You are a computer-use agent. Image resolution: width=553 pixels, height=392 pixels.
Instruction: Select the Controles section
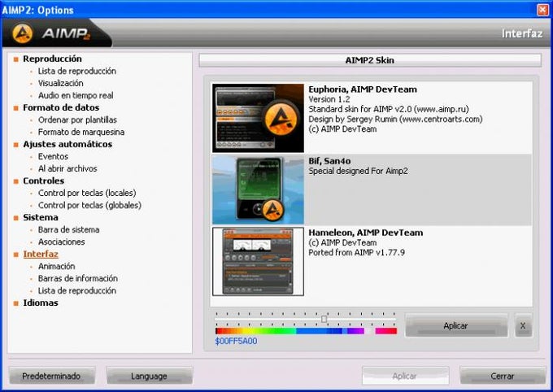(43, 181)
